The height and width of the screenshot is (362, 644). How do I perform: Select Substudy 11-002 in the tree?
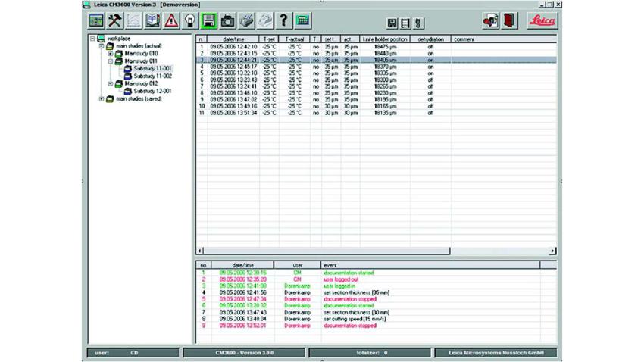(153, 76)
